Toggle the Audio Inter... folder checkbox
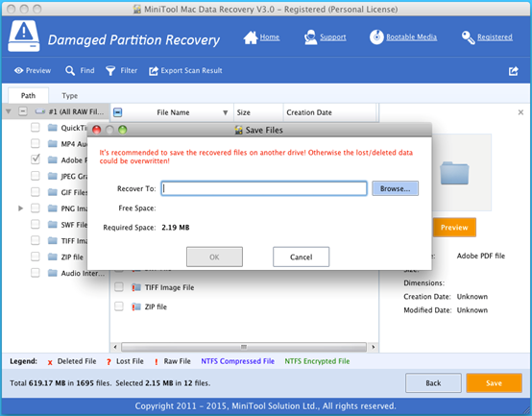Viewport: 532px width, 416px height. [x=36, y=273]
